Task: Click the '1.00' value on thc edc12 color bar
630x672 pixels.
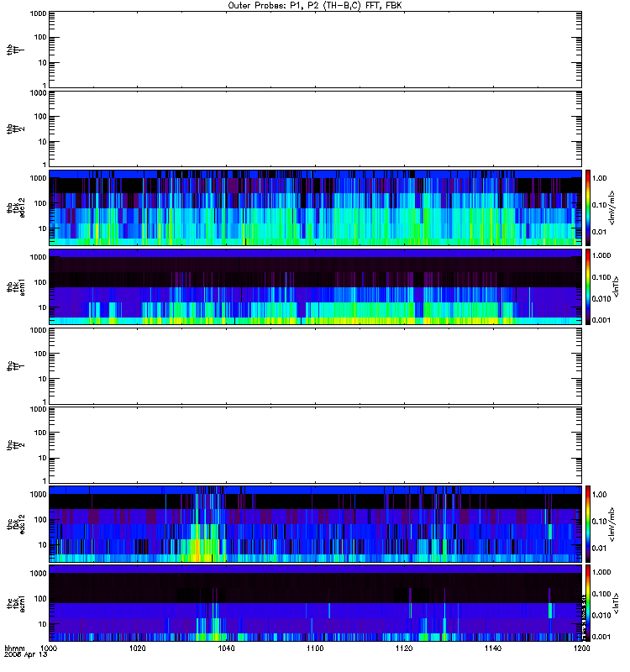Action: (x=599, y=494)
